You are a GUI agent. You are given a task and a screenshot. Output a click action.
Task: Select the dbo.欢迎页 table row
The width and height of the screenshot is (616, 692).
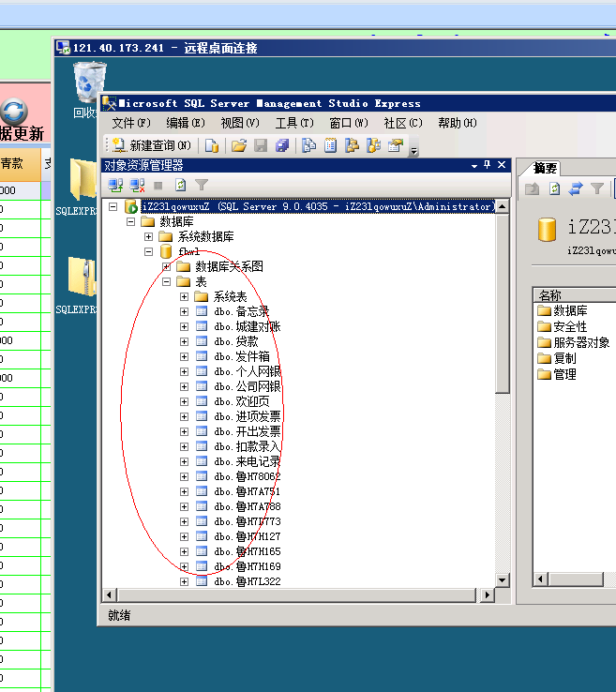241,401
